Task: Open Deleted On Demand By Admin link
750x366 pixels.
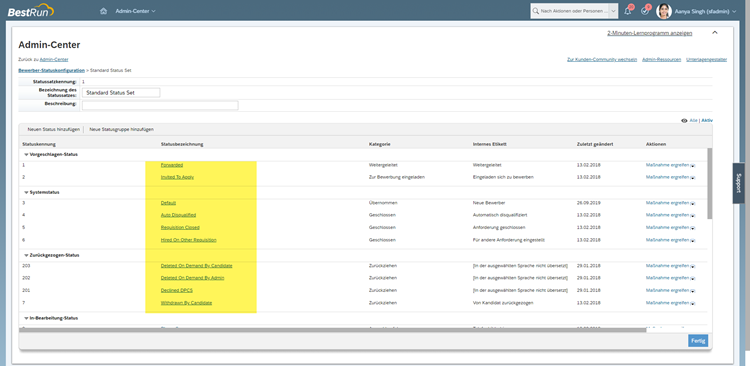Action: 192,278
